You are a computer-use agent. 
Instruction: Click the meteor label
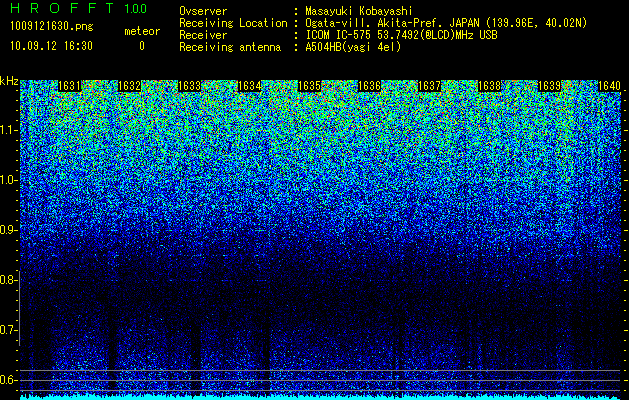[142, 31]
